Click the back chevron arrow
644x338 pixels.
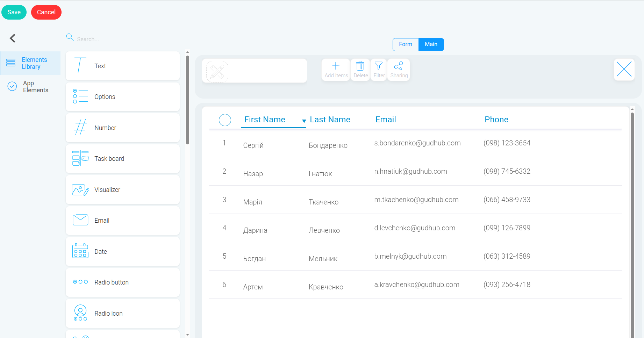tap(13, 38)
